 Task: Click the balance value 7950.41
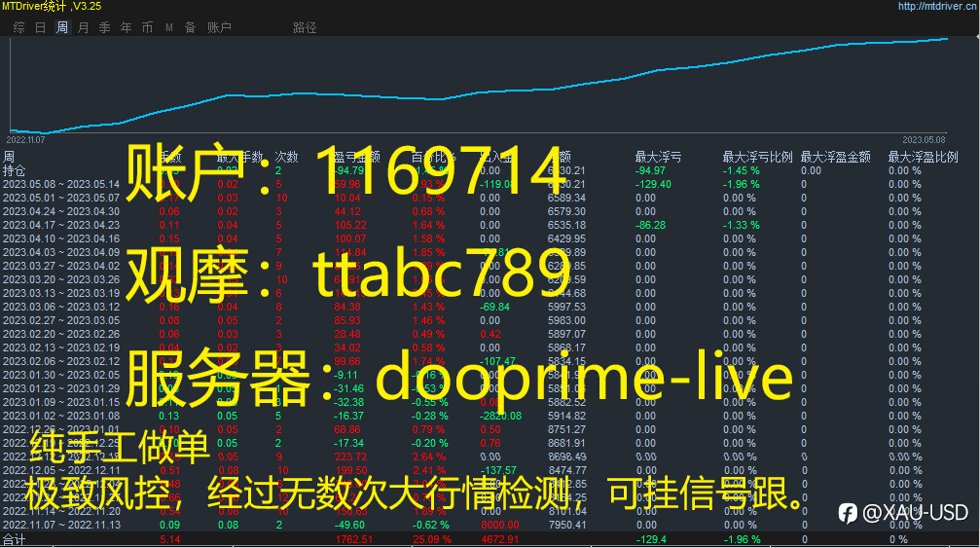point(566,525)
